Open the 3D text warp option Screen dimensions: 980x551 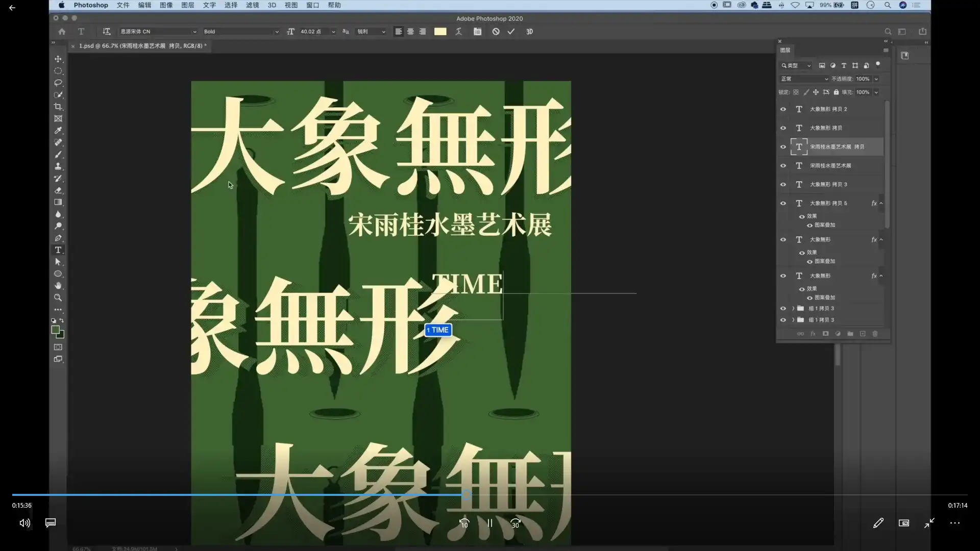pos(530,32)
